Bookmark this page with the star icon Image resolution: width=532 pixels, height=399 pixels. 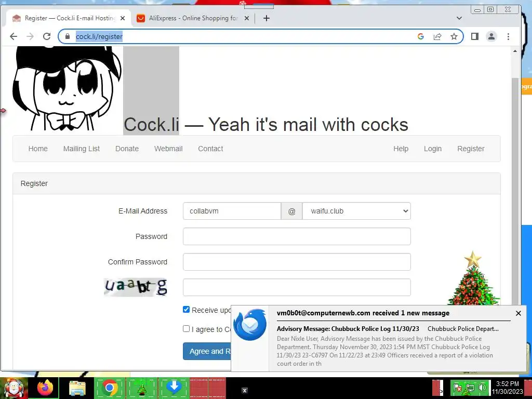point(454,36)
